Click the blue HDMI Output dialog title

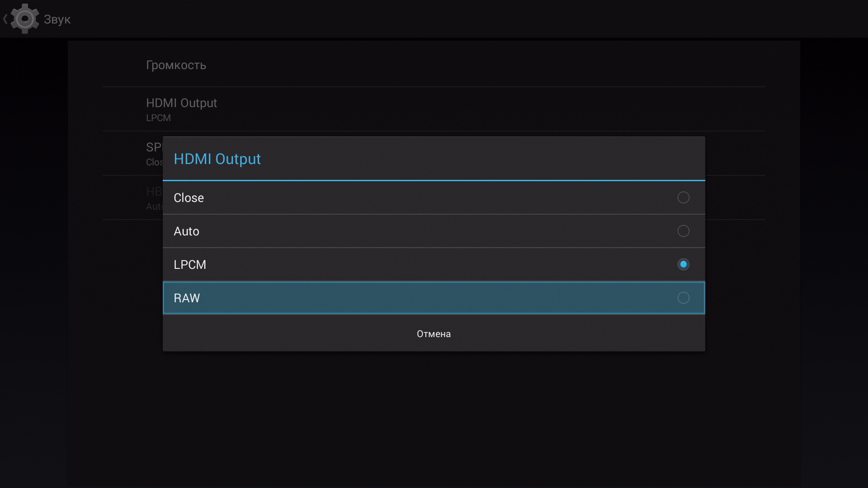217,159
